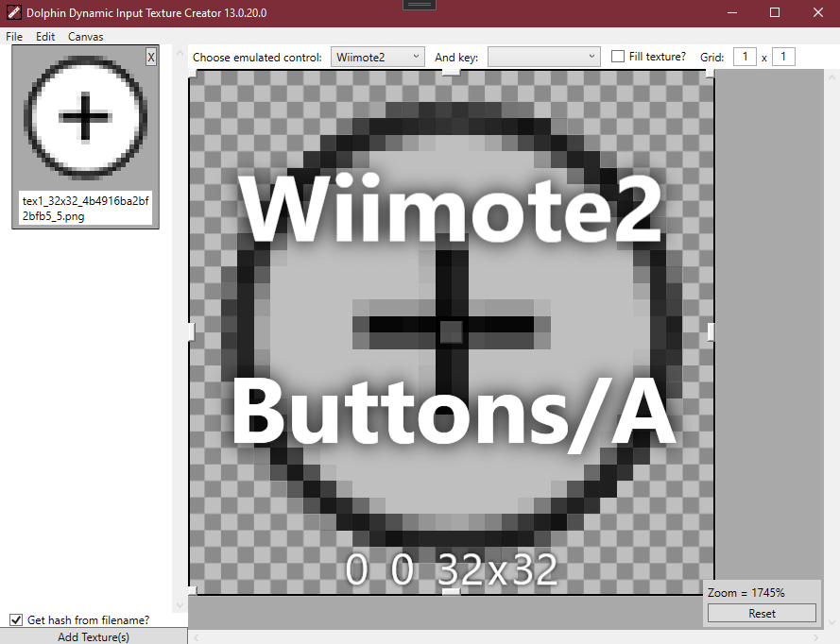Viewport: 840px width, 644px height.
Task: Select the plus button texture thumbnail
Action: click(86, 117)
